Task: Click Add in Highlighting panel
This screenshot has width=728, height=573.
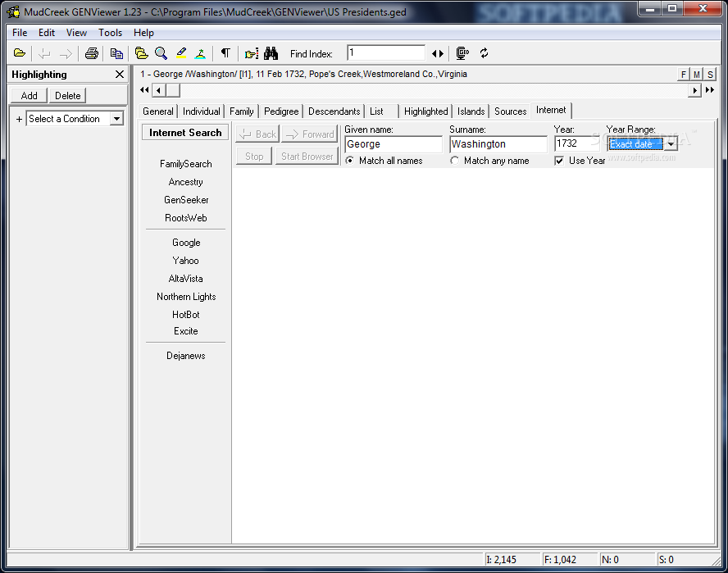Action: pos(29,96)
